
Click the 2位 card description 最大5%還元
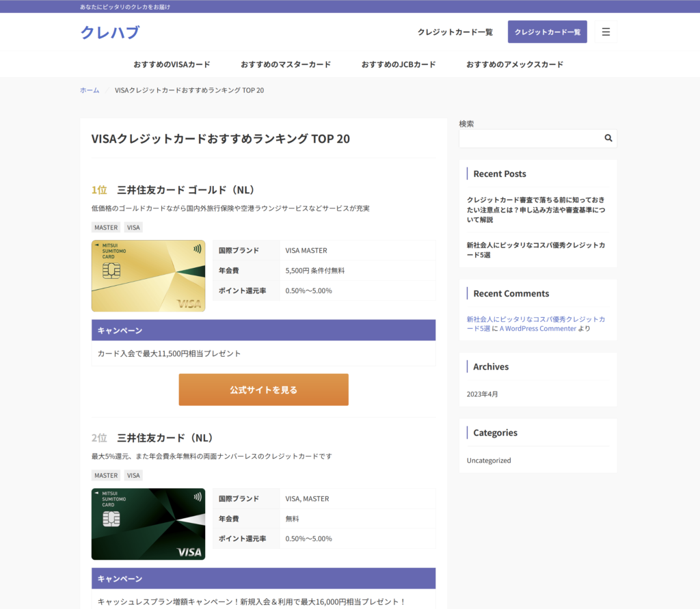212,457
